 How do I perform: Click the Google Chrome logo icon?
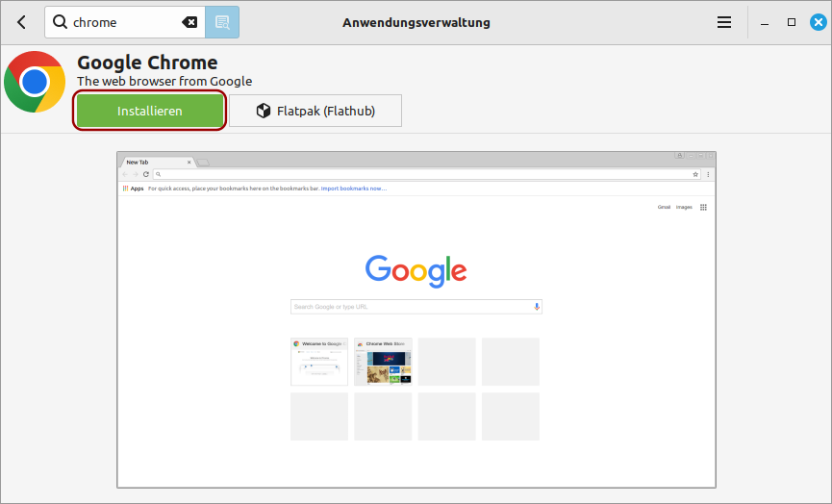(35, 82)
